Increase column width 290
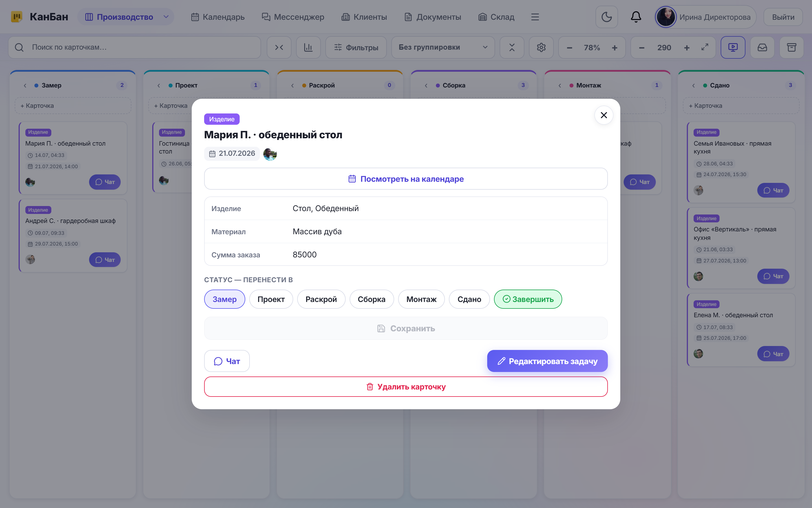Viewport: 812px width, 508px height. (687, 48)
